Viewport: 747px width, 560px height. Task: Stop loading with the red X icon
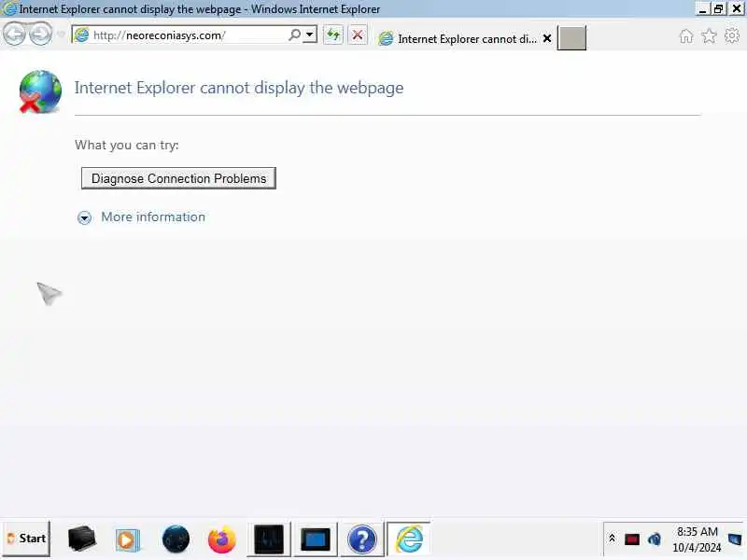pos(358,35)
